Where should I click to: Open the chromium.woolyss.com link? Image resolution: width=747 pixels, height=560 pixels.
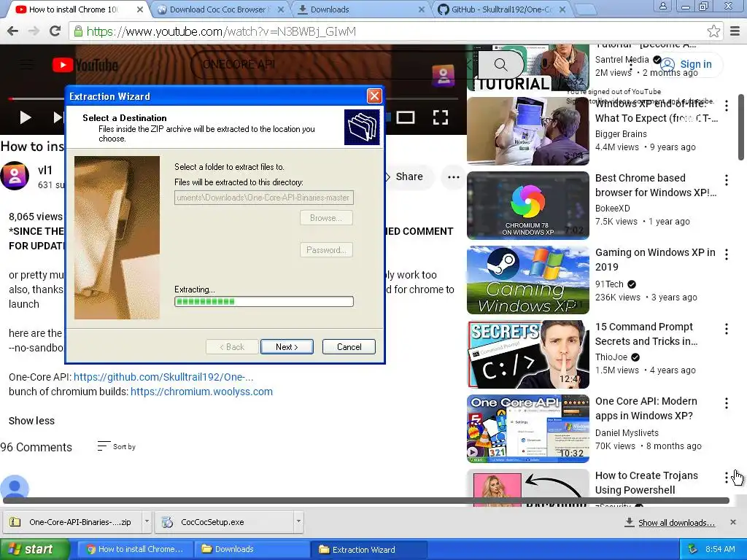click(x=201, y=392)
